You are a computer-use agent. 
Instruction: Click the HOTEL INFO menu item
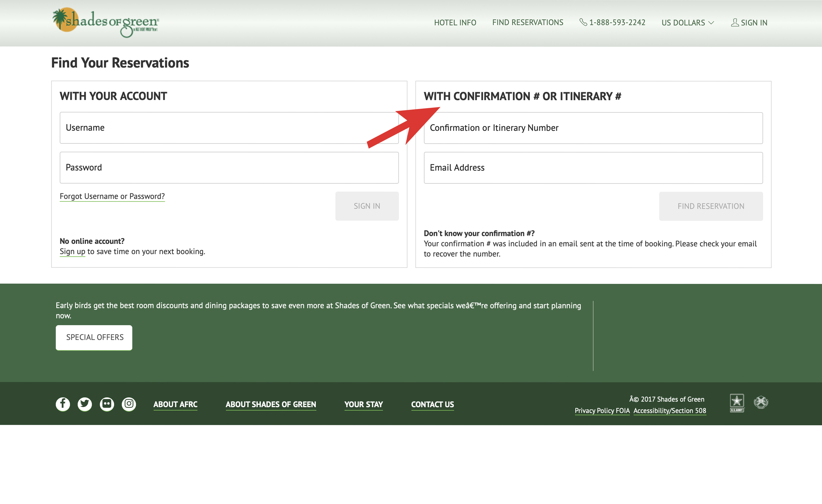tap(455, 23)
